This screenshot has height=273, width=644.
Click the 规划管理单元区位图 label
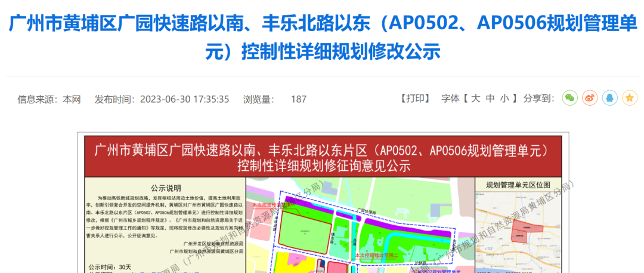[518, 185]
